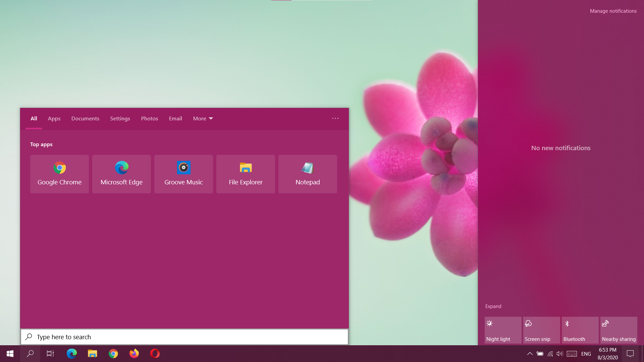Expand the More search filter dropdown

point(203,119)
